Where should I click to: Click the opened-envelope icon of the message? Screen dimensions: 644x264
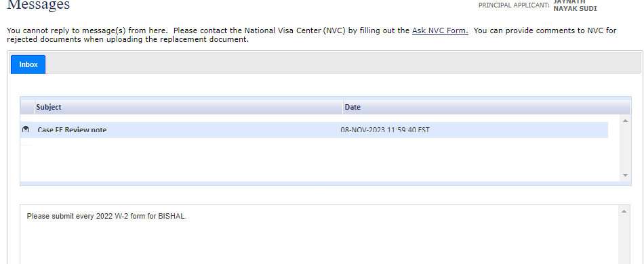pyautogui.click(x=26, y=129)
